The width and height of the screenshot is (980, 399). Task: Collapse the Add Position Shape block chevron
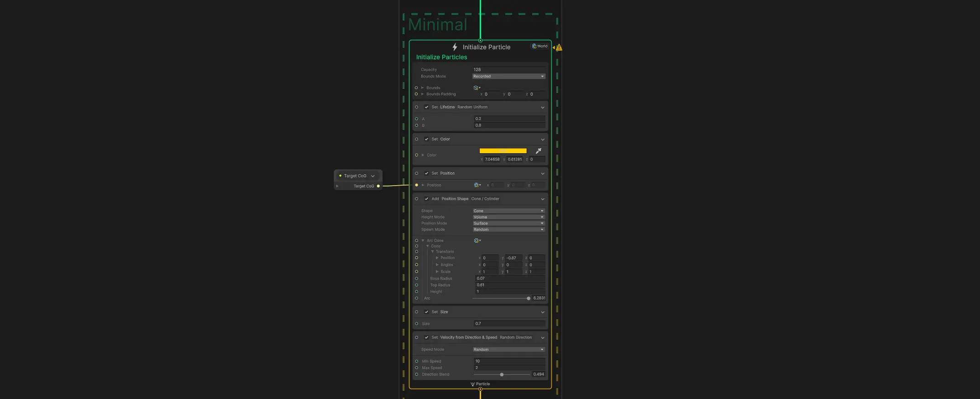pos(543,199)
